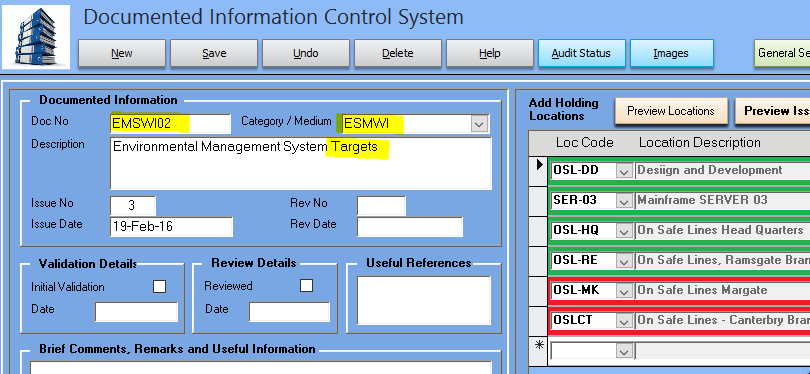Expand the OSL-RE loc code dropdown
810x374 pixels.
pyautogui.click(x=624, y=261)
